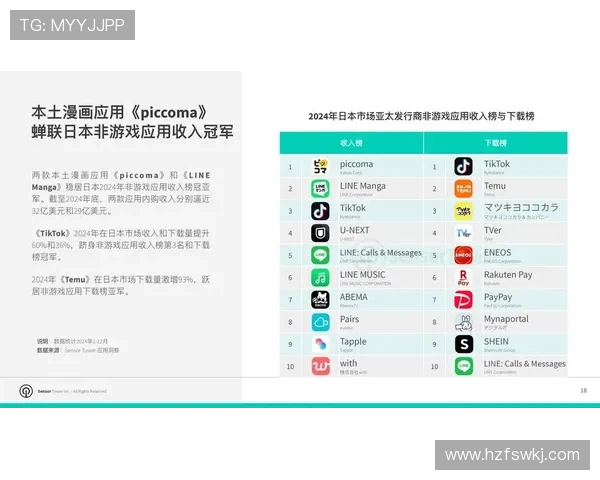Click the page number 18
This screenshot has height=480, width=600.
pyautogui.click(x=584, y=390)
